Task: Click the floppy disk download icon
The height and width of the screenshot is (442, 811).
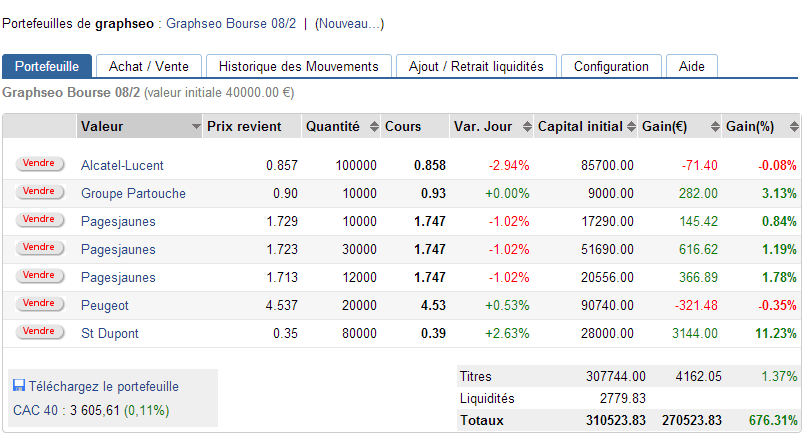Action: point(19,386)
